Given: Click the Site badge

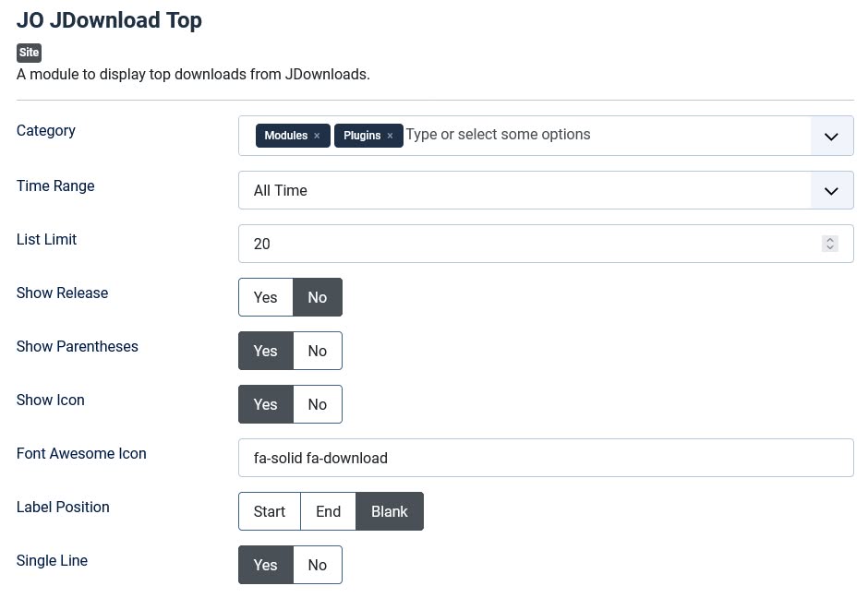Looking at the screenshot, I should coord(29,53).
